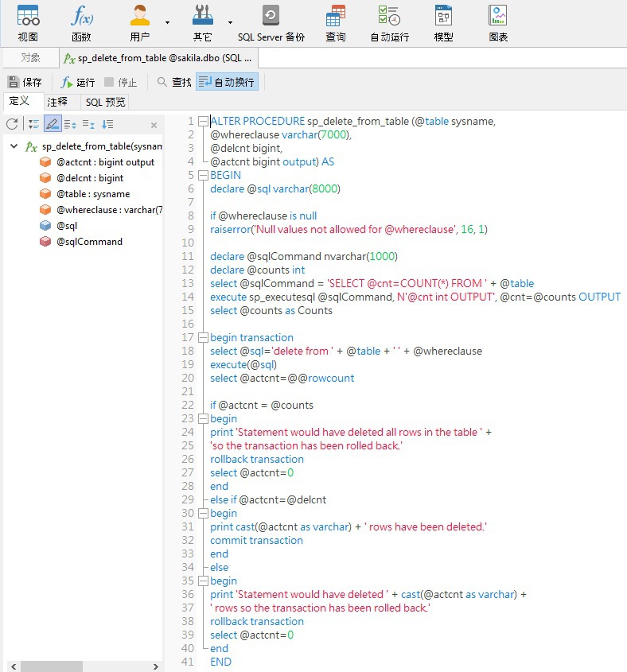Click the sort-by-type icon with up-down arrows
The image size is (627, 672).
[x=70, y=124]
